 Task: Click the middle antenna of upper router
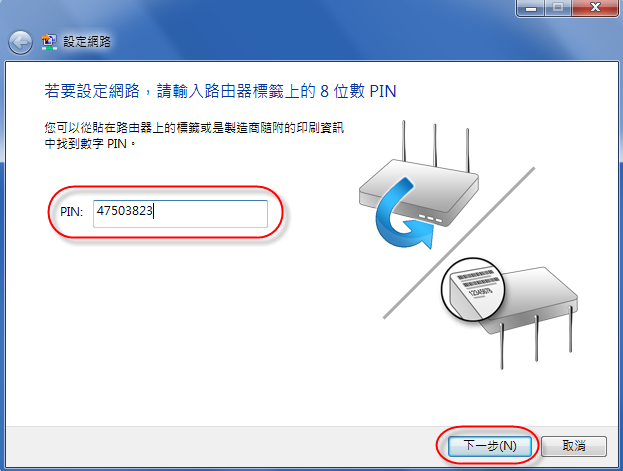coord(435,145)
